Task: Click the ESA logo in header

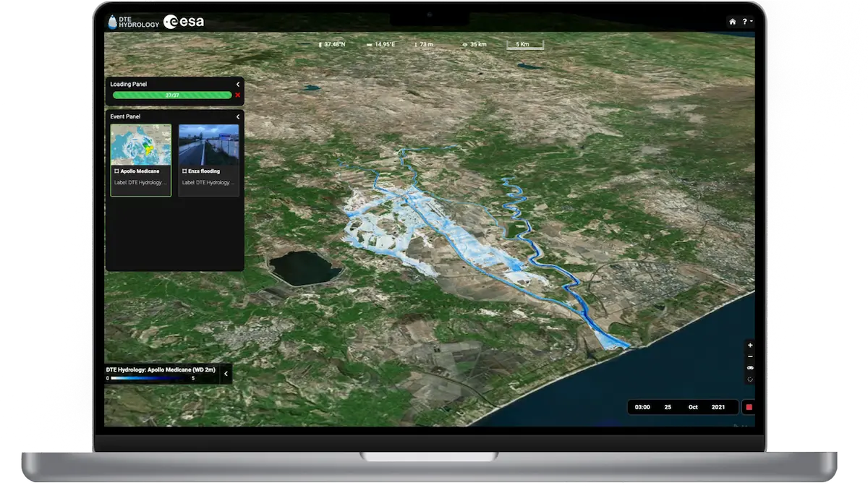Action: [184, 22]
